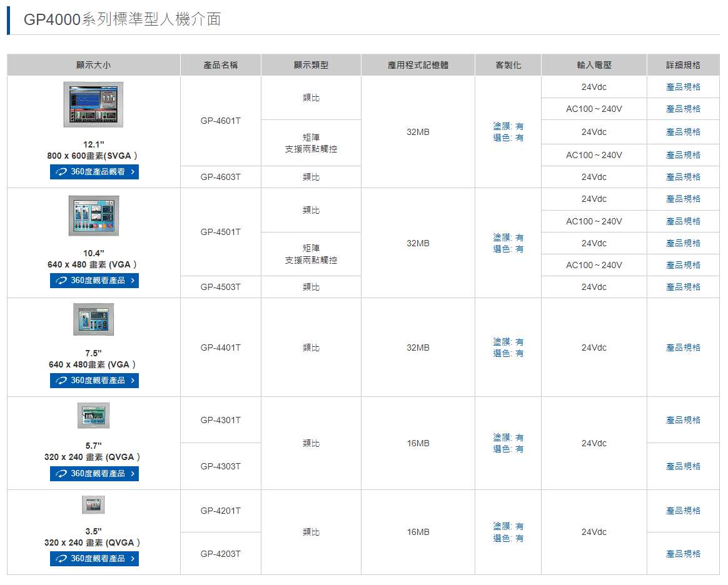
Task: Click 塗膜/選色 customization link for GP-4501T
Action: coord(508,243)
